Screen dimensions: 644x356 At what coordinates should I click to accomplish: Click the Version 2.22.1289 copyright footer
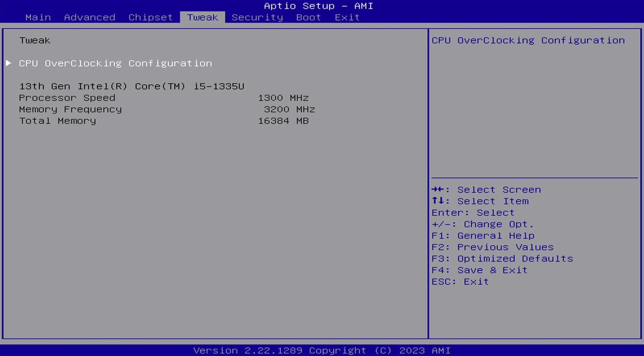click(x=322, y=351)
